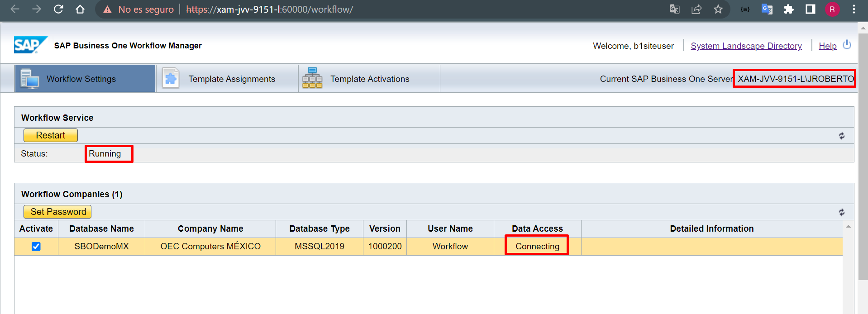Open System Landscape Directory link

click(x=746, y=46)
